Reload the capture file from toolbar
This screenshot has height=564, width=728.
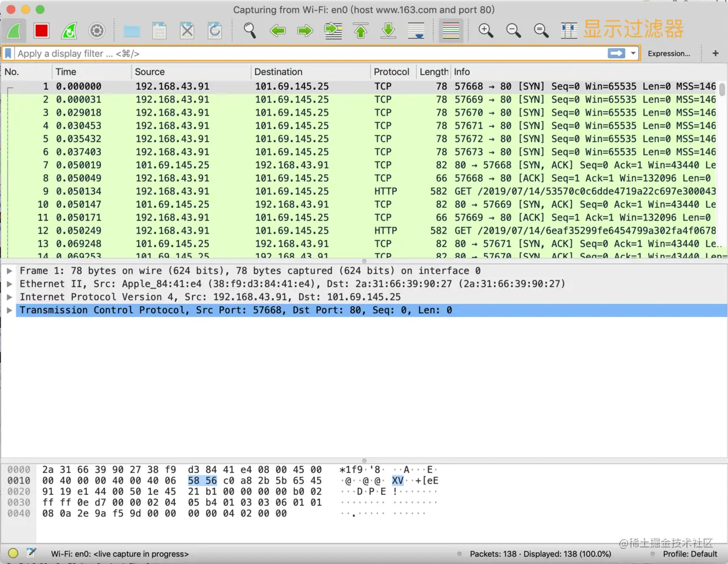point(214,31)
